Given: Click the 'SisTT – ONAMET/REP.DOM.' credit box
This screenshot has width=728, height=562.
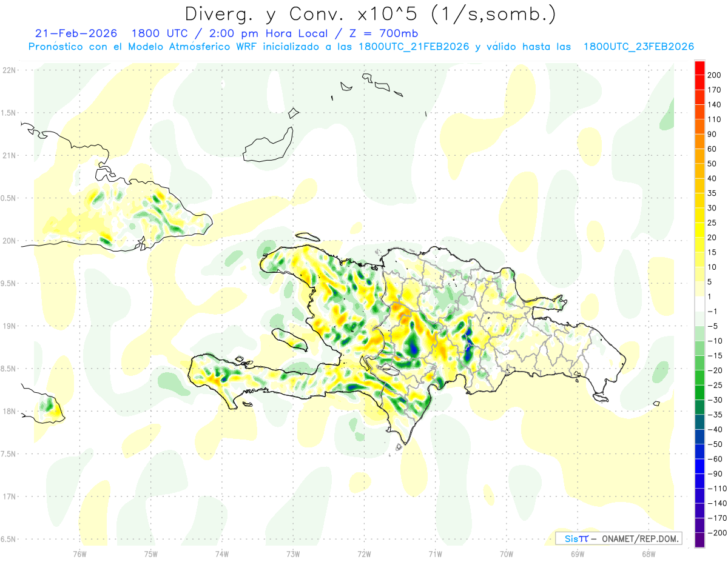Looking at the screenshot, I should coord(619,539).
